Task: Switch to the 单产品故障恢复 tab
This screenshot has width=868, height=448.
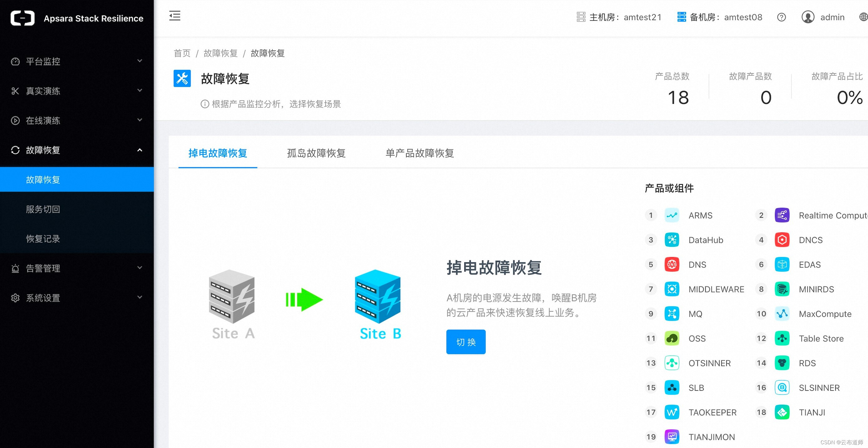Action: pyautogui.click(x=420, y=153)
